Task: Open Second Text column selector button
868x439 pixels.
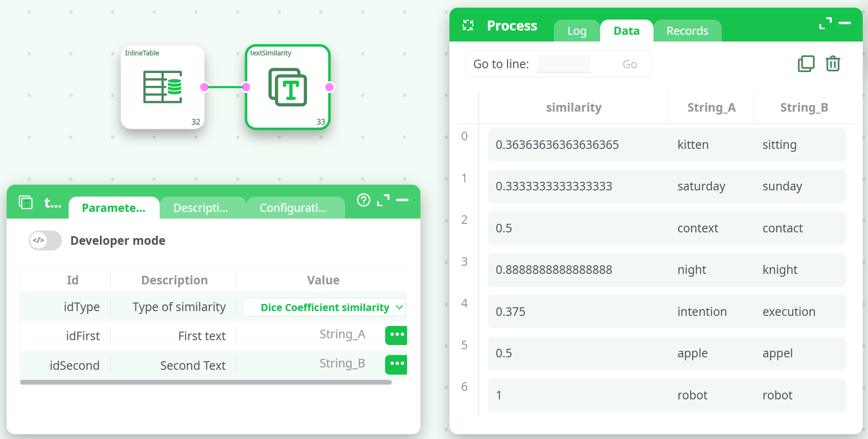Action: (396, 365)
